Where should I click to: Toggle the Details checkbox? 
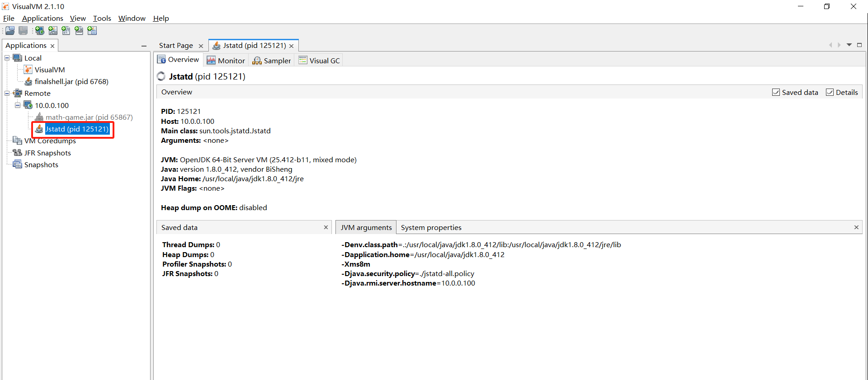[x=830, y=92]
